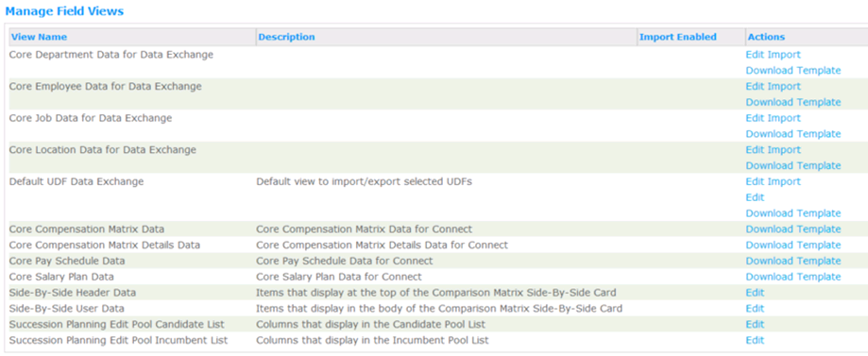Edit Import for Core Location Data
Screen dimensions: 868x356
point(773,150)
